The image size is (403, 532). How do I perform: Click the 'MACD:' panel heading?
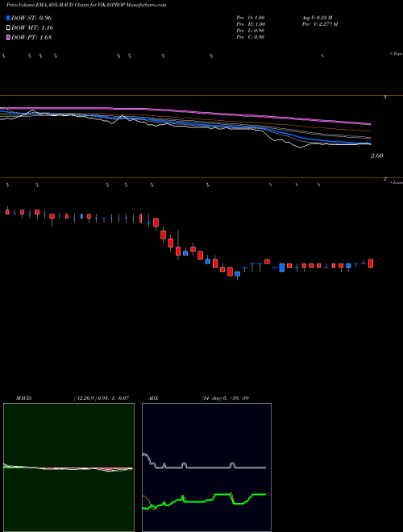coord(24,398)
